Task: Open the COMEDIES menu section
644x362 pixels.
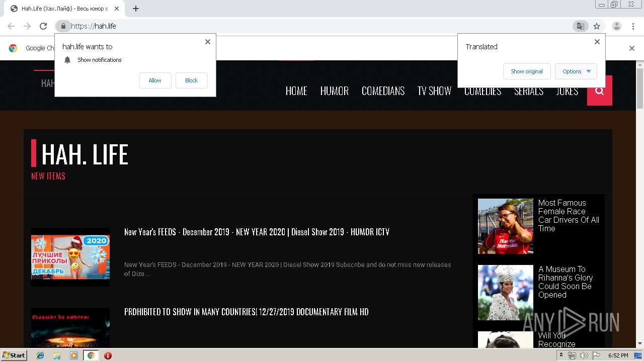Action: coord(482,91)
